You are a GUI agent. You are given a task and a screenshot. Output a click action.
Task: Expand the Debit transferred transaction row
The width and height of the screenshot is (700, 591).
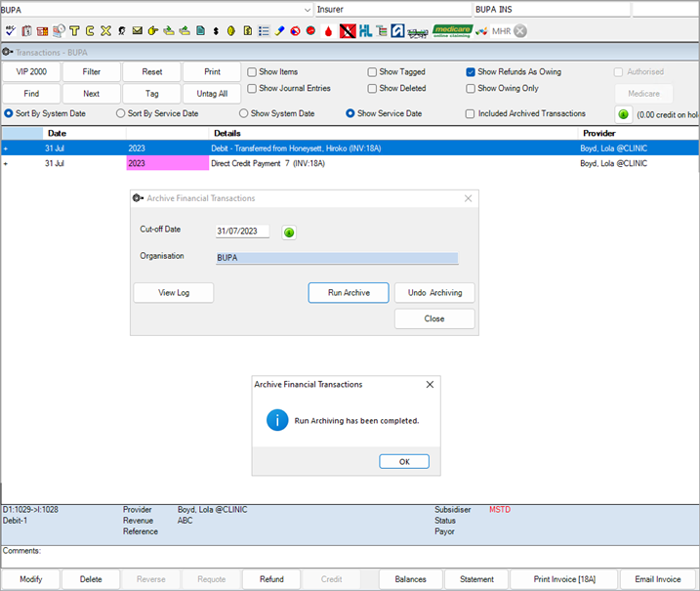[x=6, y=148]
